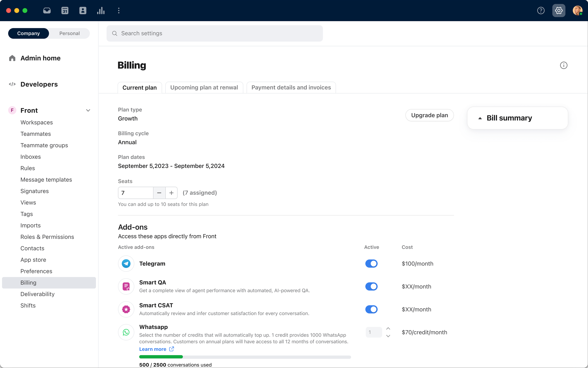Click the Billing info circle icon
The image size is (588, 368).
coord(564,65)
